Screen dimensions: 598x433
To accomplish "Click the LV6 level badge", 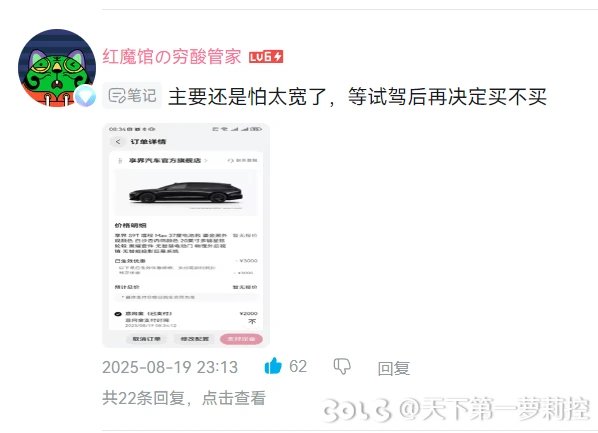I will pyautogui.click(x=266, y=57).
